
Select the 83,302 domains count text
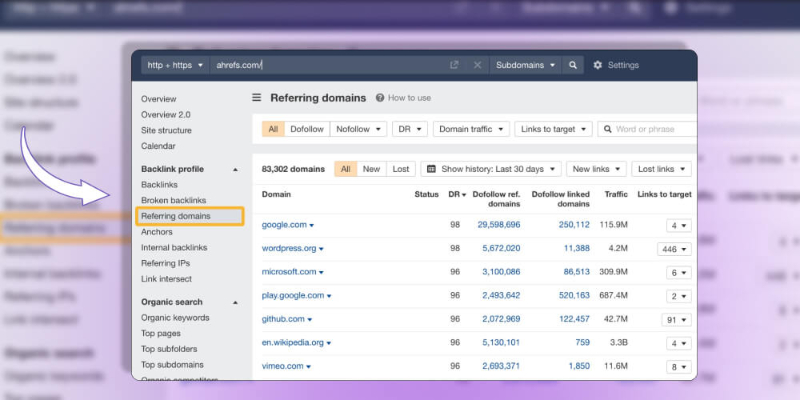coord(293,169)
